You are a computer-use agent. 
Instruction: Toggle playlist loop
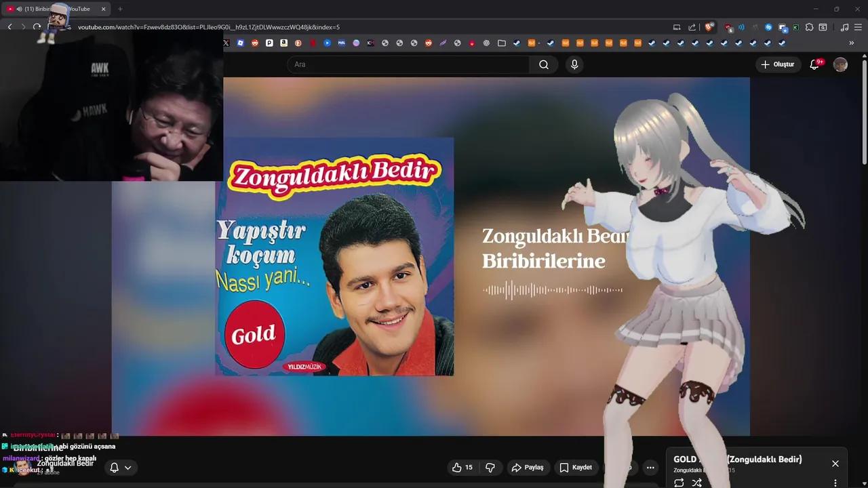click(679, 483)
